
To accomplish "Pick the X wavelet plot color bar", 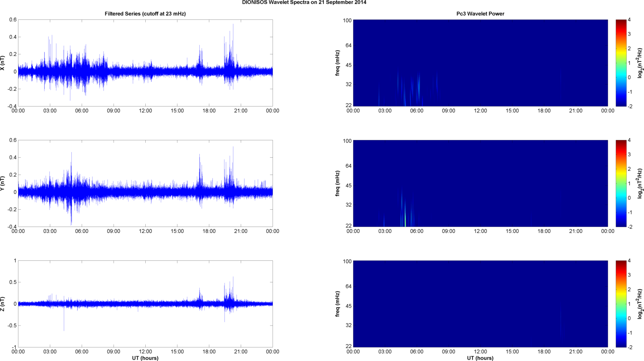I will pos(621,63).
